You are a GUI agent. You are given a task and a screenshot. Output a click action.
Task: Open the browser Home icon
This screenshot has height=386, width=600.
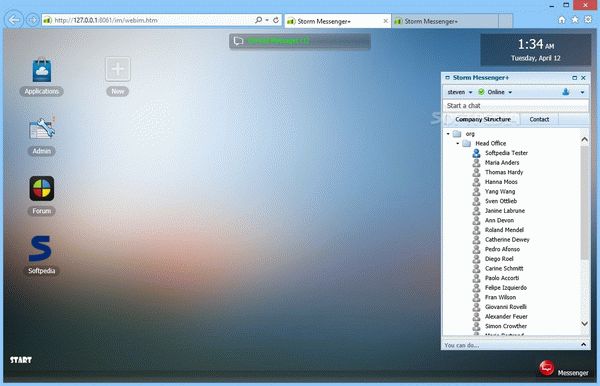pos(561,20)
